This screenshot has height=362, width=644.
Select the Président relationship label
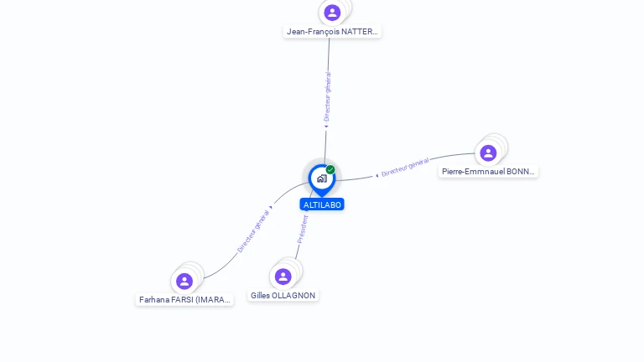tap(303, 230)
